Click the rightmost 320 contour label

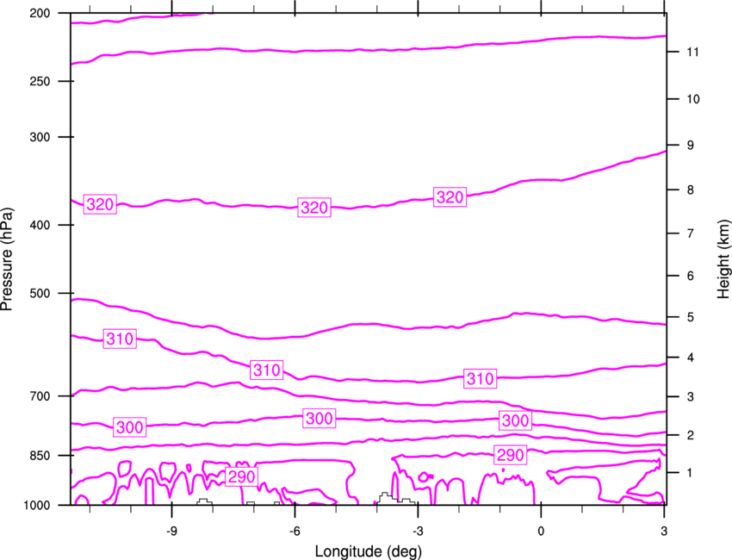coord(450,197)
